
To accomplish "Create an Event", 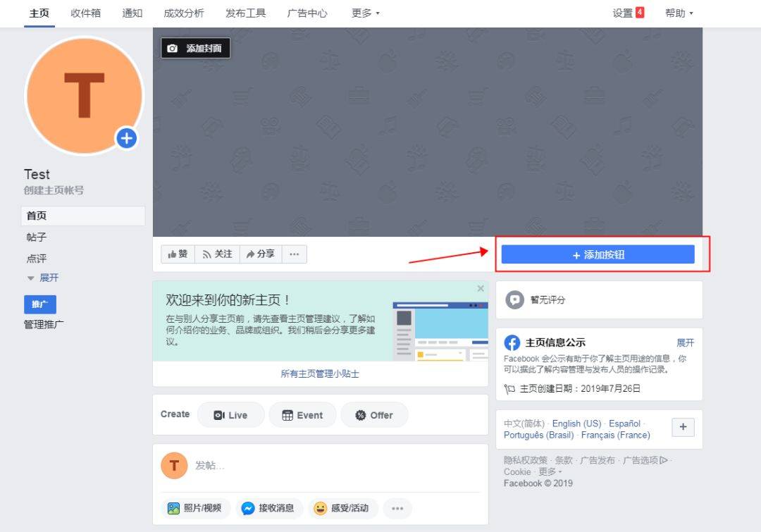I will point(302,415).
